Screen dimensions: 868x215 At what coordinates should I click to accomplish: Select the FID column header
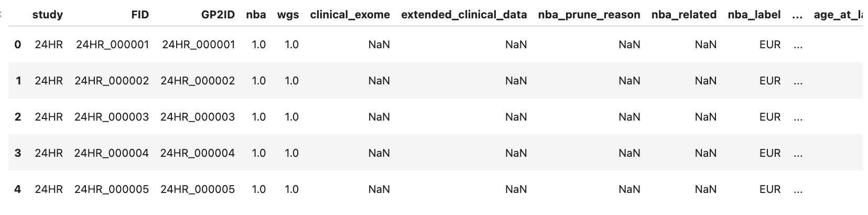pos(140,15)
